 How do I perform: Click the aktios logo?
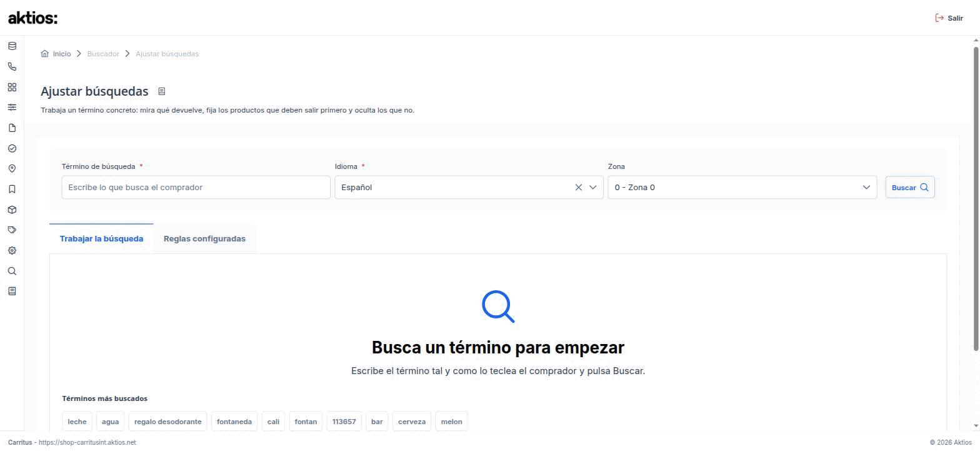pos(32,18)
